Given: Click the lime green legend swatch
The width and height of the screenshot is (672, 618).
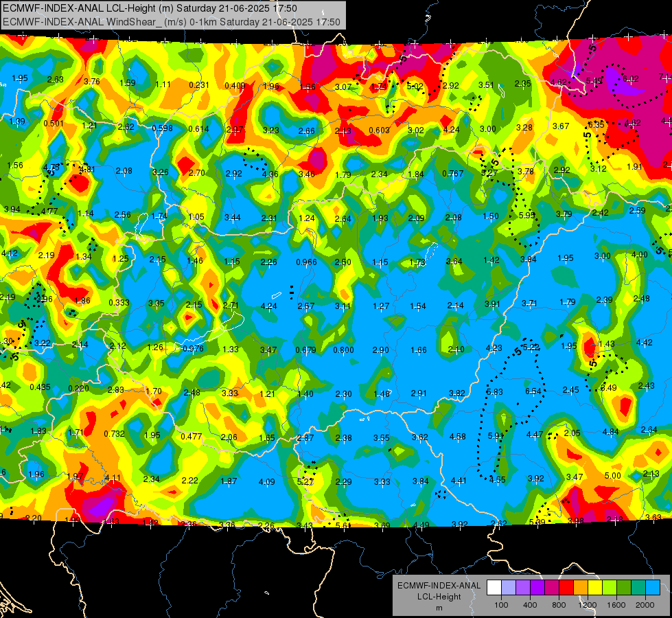Looking at the screenshot, I should (610, 588).
